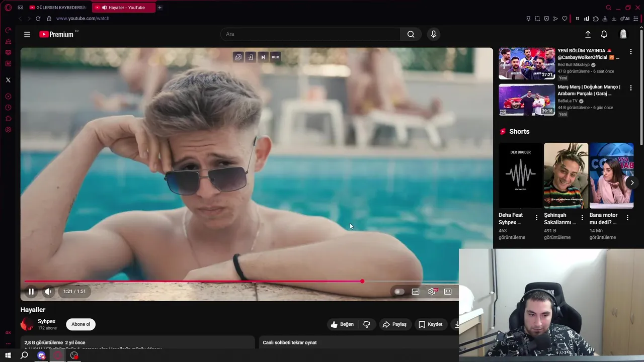
Task: Click the skip-next overlay button on video
Action: pyautogui.click(x=263, y=57)
